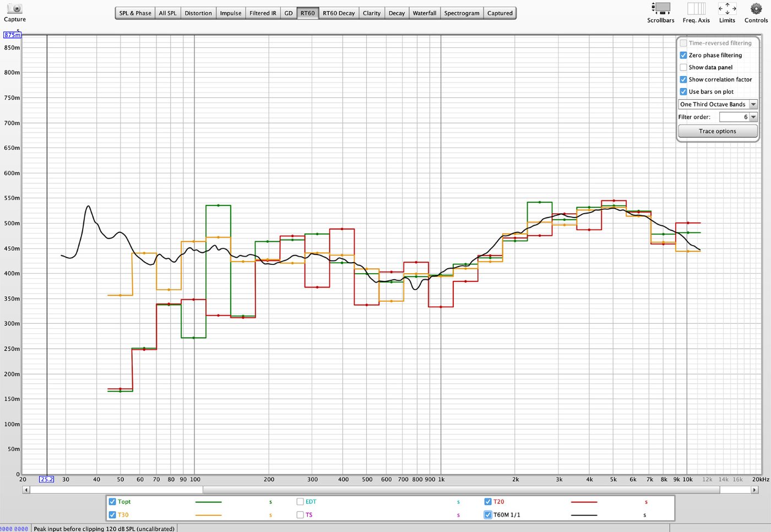The height and width of the screenshot is (532, 771).
Task: Open the Controls gear icon
Action: [x=756, y=8]
